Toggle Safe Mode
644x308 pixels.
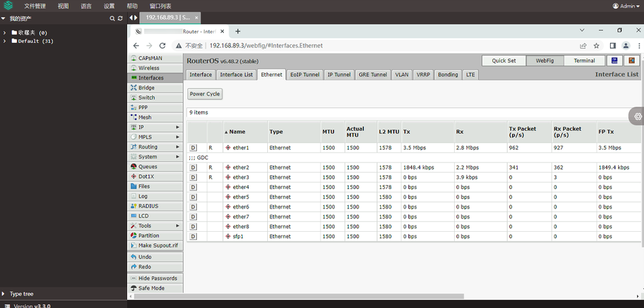(155, 288)
